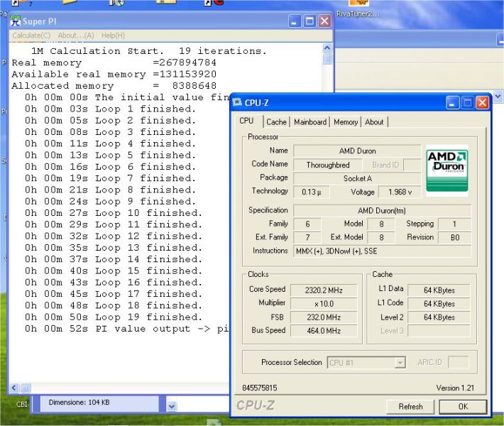This screenshot has width=504, height=426.
Task: Click the AMD Duron logo image
Action: tap(447, 170)
